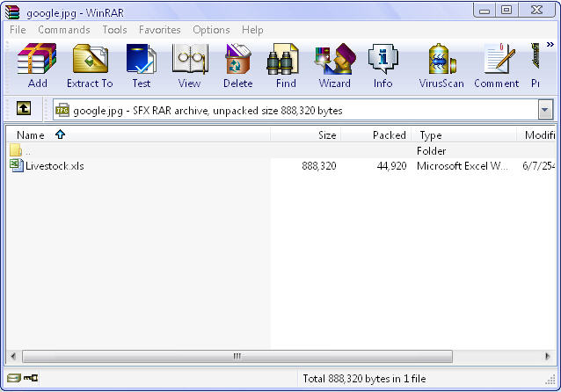Open the File menu

18,30
